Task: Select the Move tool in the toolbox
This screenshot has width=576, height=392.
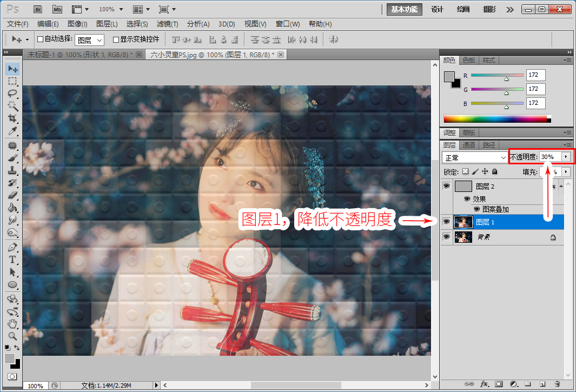Action: pyautogui.click(x=12, y=69)
